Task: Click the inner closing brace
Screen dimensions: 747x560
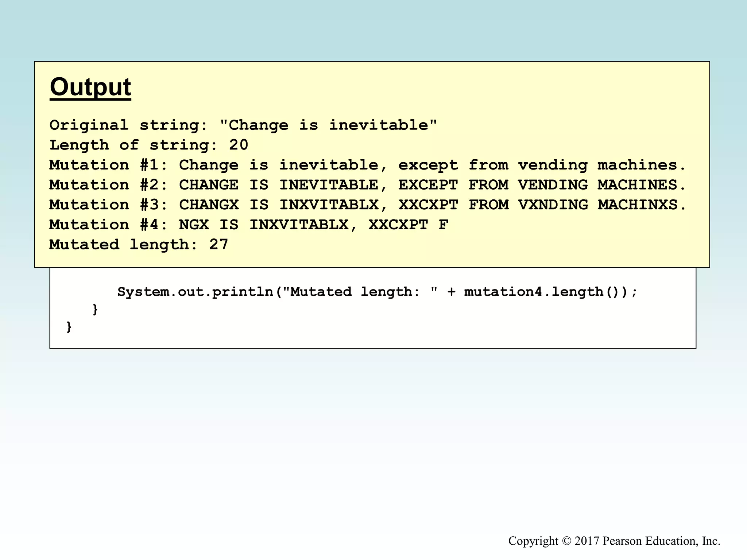Action: click(95, 309)
